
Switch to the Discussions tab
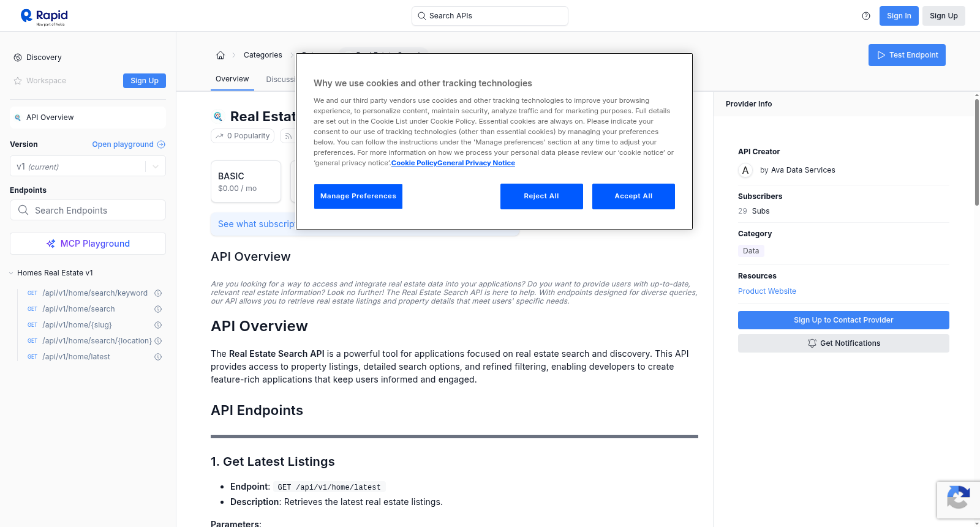281,80
